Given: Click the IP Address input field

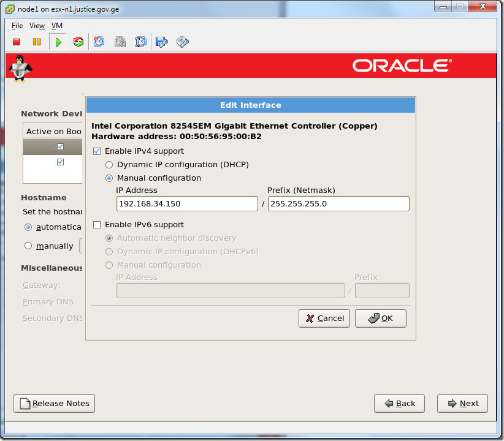Looking at the screenshot, I should click(x=187, y=203).
